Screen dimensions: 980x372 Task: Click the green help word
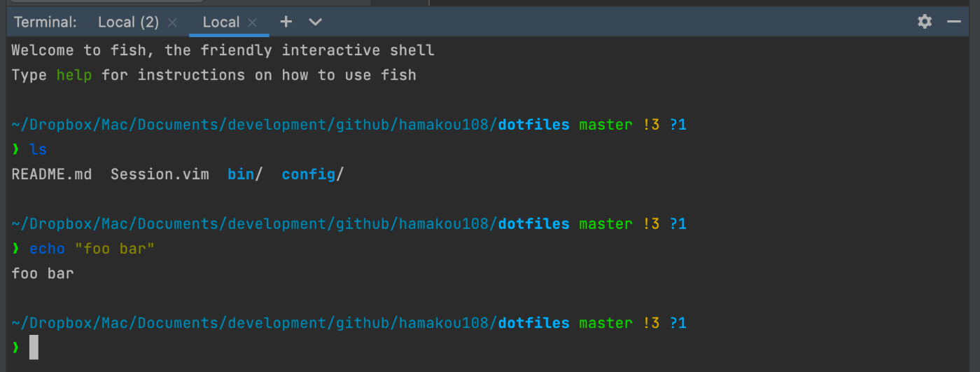coord(74,75)
